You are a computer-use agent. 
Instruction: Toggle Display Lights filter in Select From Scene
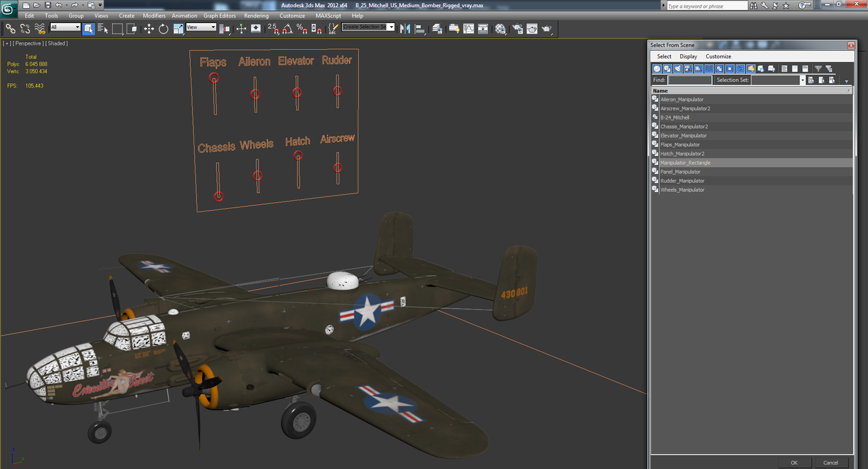[677, 69]
